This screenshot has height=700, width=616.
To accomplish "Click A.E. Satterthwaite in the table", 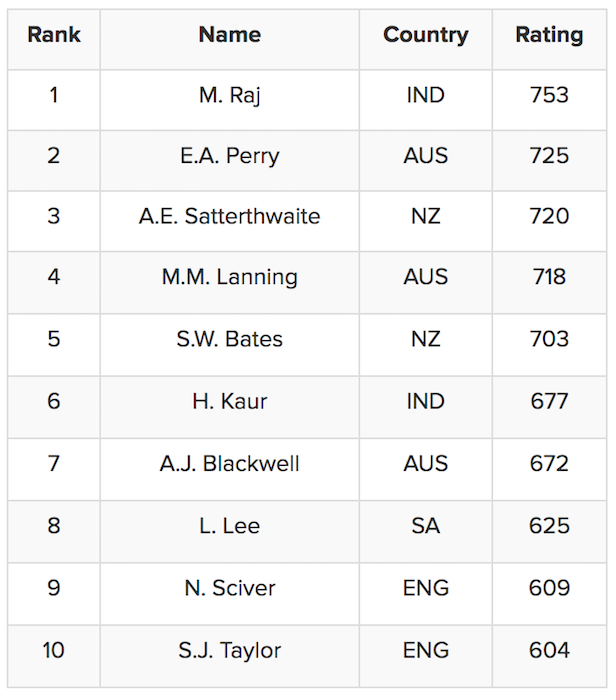I will pyautogui.click(x=230, y=217).
